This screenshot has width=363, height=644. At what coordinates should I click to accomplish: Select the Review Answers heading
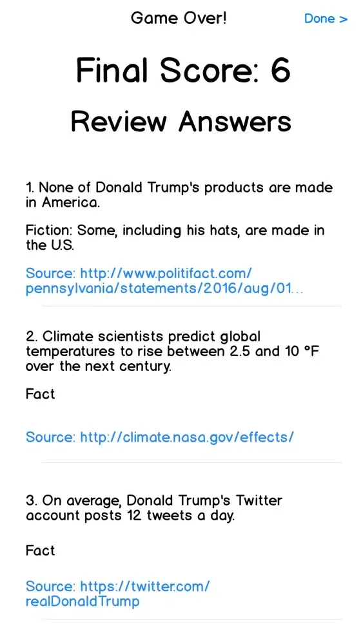[181, 122]
